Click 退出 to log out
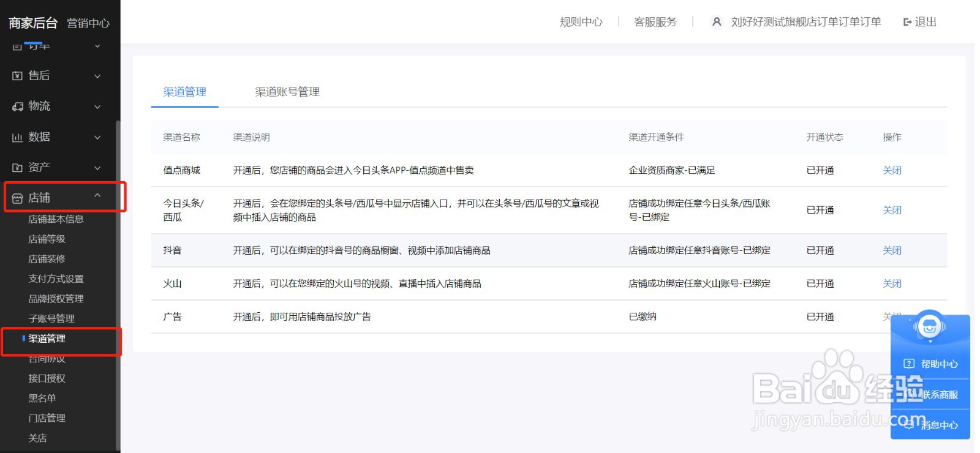 [x=925, y=22]
